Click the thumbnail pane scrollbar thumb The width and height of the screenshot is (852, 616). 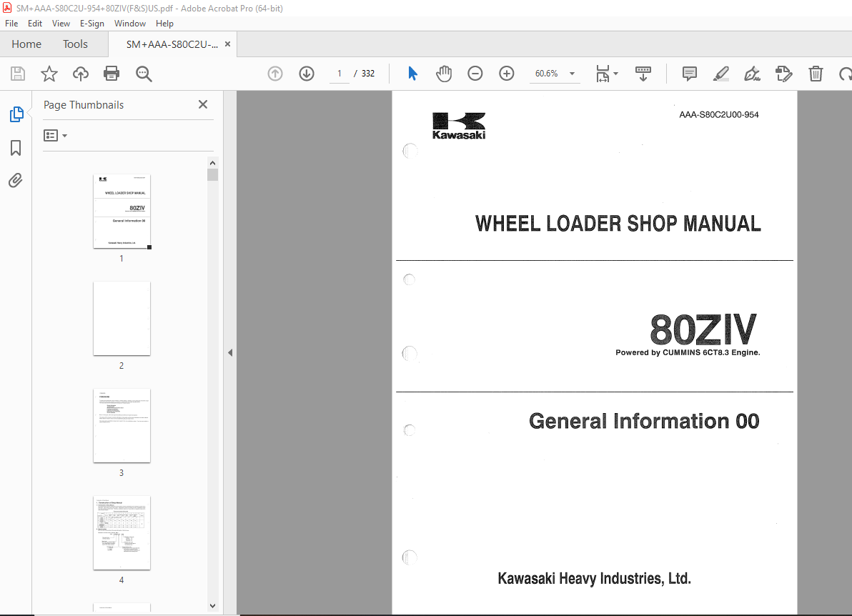[212, 175]
